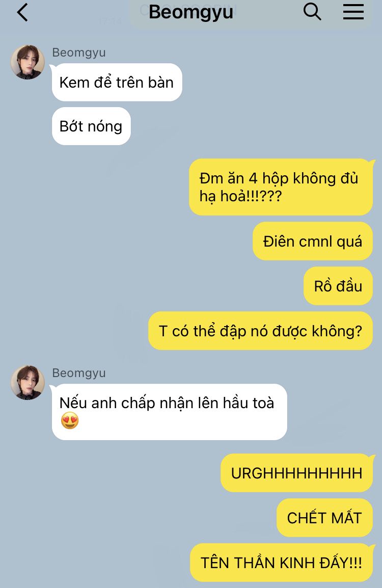Image resolution: width=382 pixels, height=588 pixels.
Task: Select the "Kem để trên bàn" message
Action: click(x=117, y=82)
